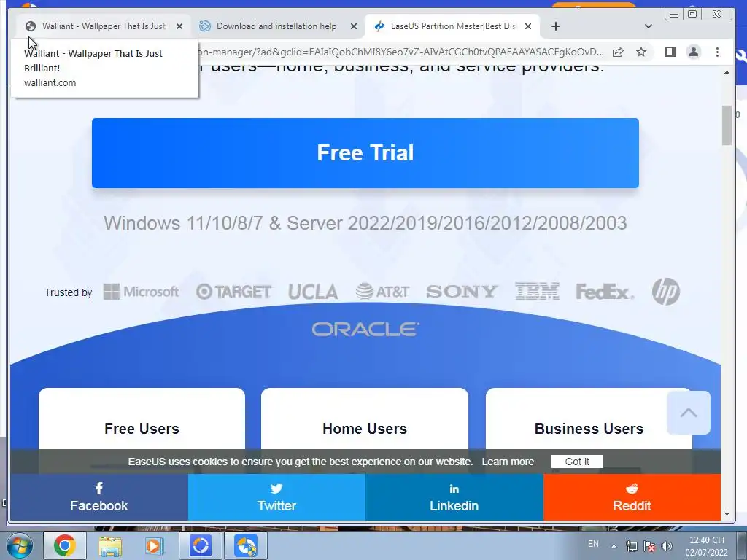Click the Chrome taskbar icon
The height and width of the screenshot is (560, 747).
click(x=65, y=545)
